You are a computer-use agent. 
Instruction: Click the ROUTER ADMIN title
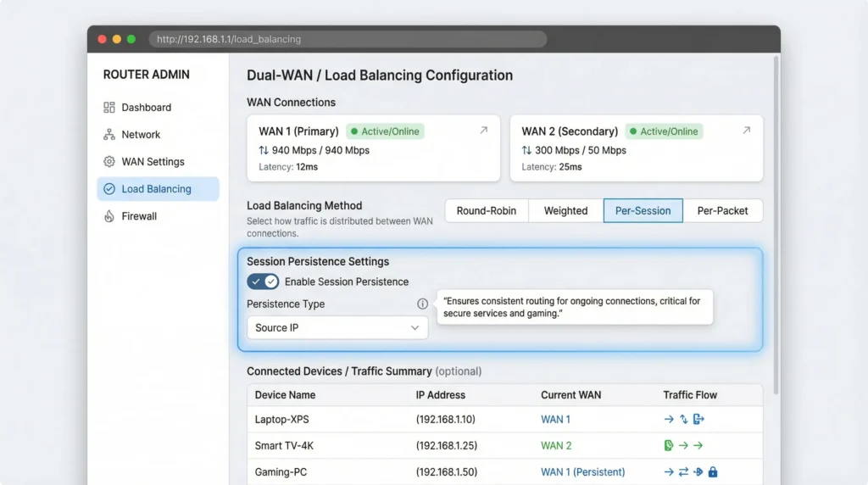(x=146, y=74)
